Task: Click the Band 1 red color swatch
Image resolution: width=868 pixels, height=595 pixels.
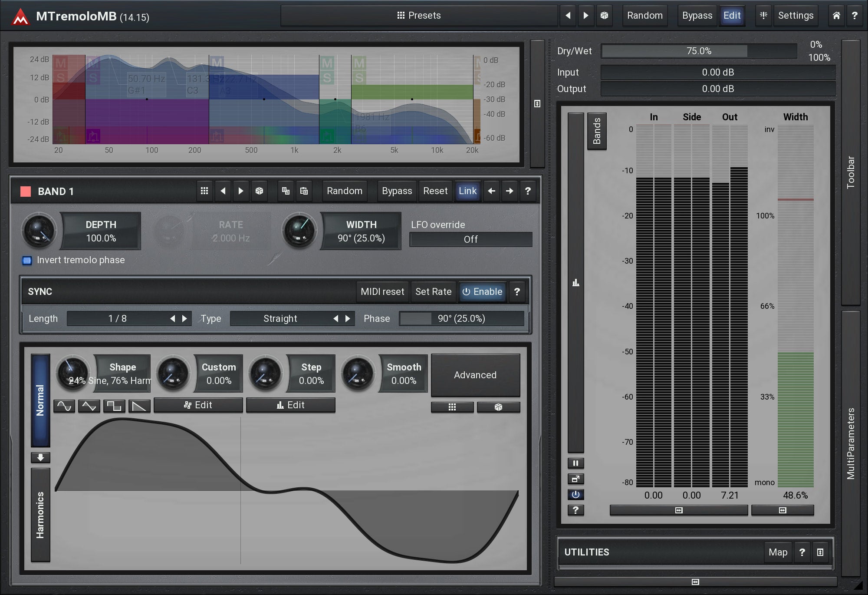Action: (x=26, y=192)
